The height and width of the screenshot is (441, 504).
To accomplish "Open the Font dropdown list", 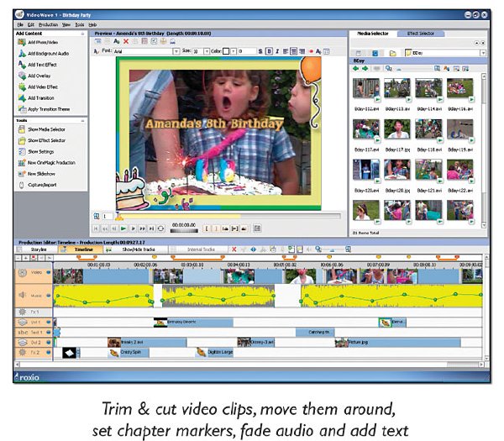I will (176, 51).
